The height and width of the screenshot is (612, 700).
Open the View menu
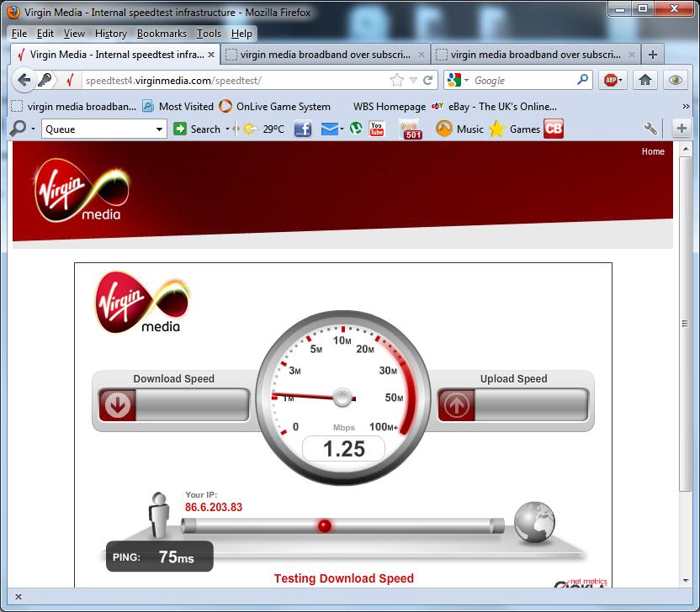tap(74, 34)
